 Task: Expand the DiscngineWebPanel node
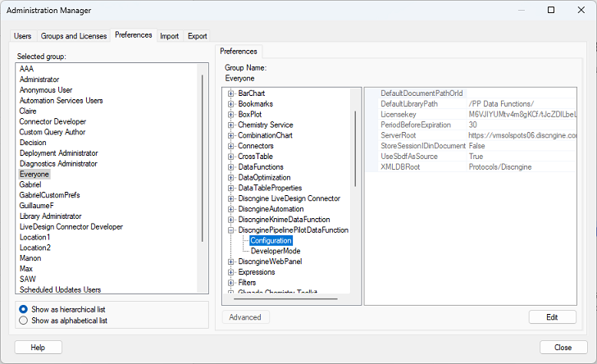click(230, 262)
